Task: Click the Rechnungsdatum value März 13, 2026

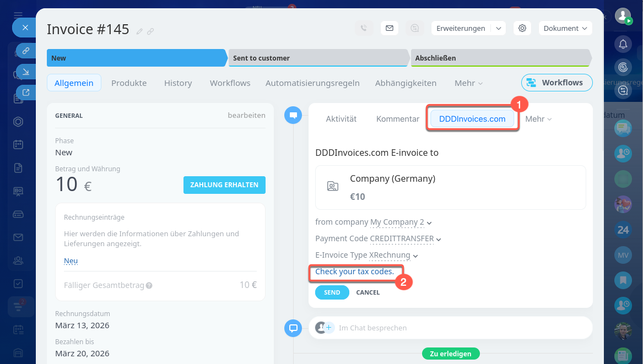Action: point(83,325)
